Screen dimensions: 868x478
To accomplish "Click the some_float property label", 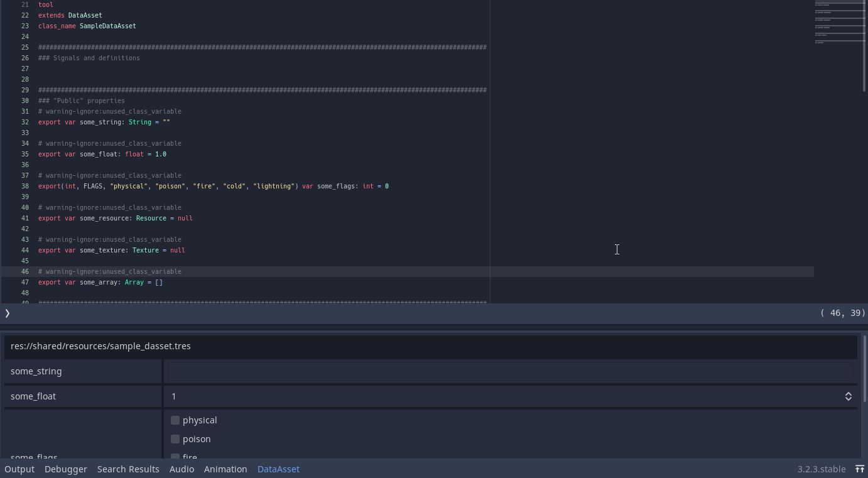I will pos(33,396).
